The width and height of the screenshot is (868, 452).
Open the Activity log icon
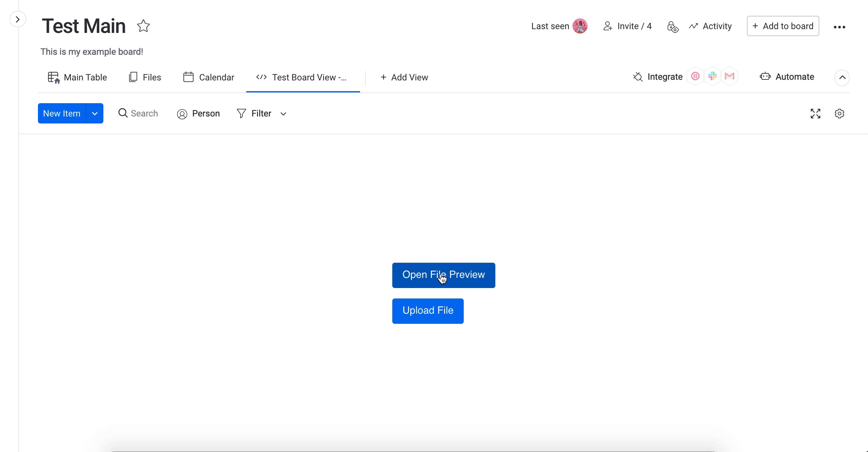click(694, 26)
